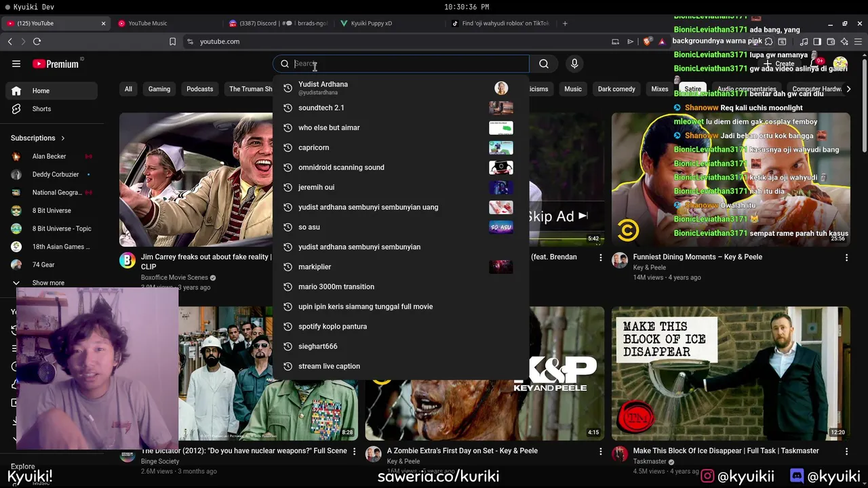Image resolution: width=868 pixels, height=488 pixels.
Task: Start voice search with microphone icon
Action: point(574,64)
